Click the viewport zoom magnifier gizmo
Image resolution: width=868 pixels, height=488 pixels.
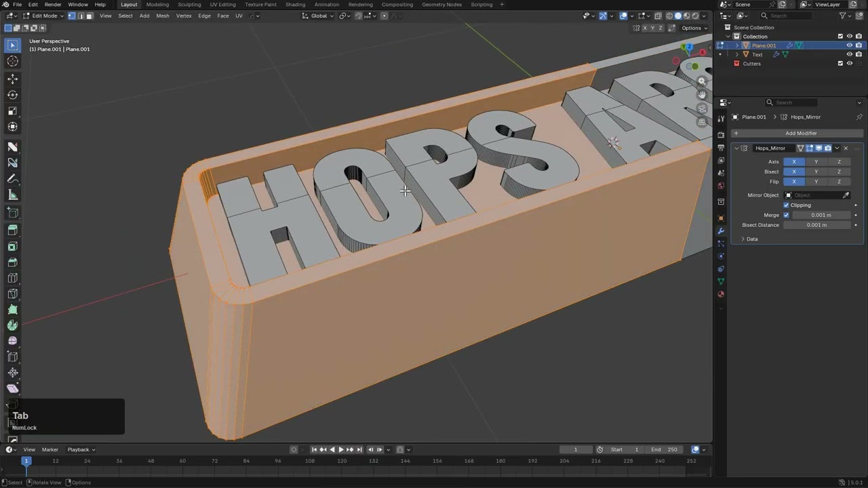pos(702,81)
